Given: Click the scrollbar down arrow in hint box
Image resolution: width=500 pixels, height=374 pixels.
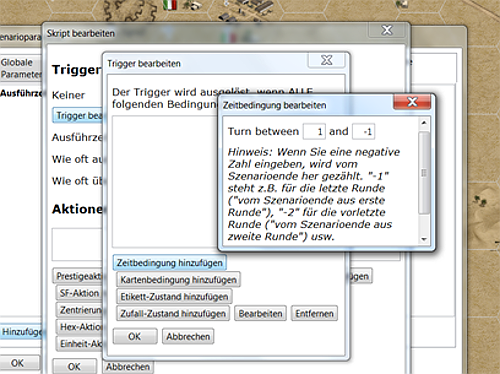Looking at the screenshot, I should pos(424,239).
